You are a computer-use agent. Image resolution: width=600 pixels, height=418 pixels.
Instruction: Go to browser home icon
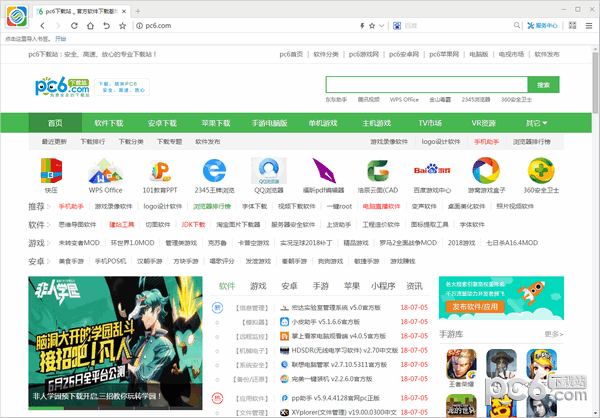pyautogui.click(x=90, y=26)
